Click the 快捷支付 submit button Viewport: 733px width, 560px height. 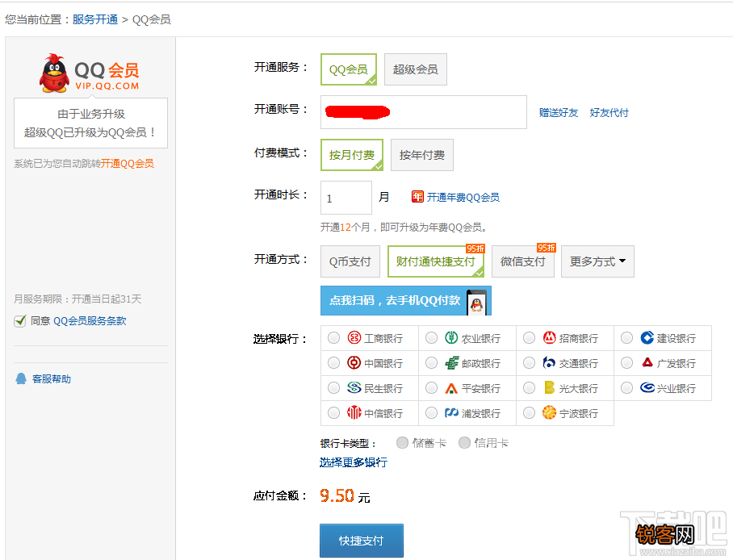pos(362,541)
